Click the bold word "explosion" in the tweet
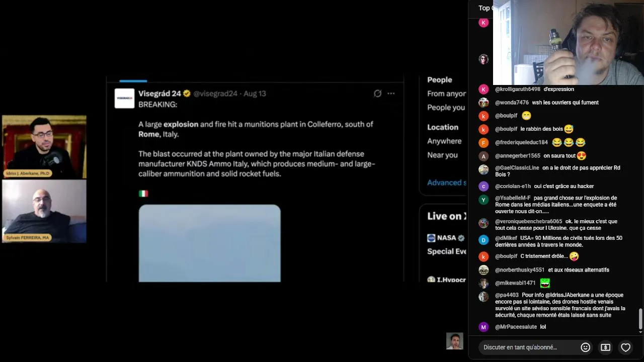The width and height of the screenshot is (644, 362). click(x=181, y=124)
